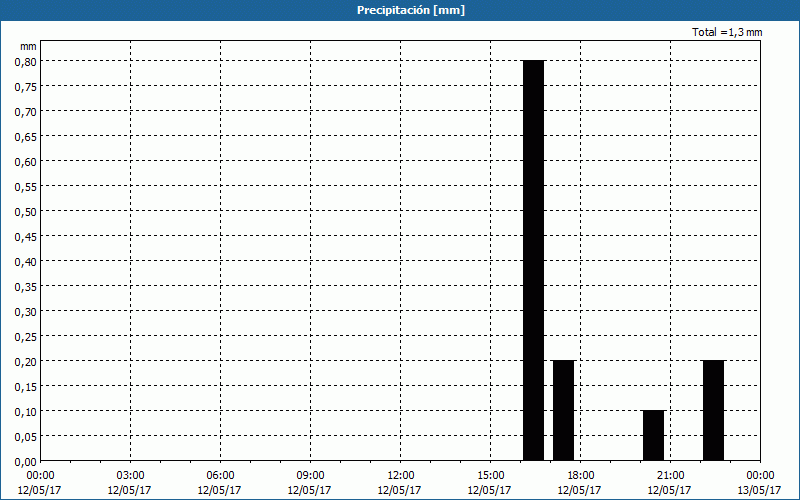Select the 0,50 y-axis label
The height and width of the screenshot is (500, 800).
click(x=26, y=212)
